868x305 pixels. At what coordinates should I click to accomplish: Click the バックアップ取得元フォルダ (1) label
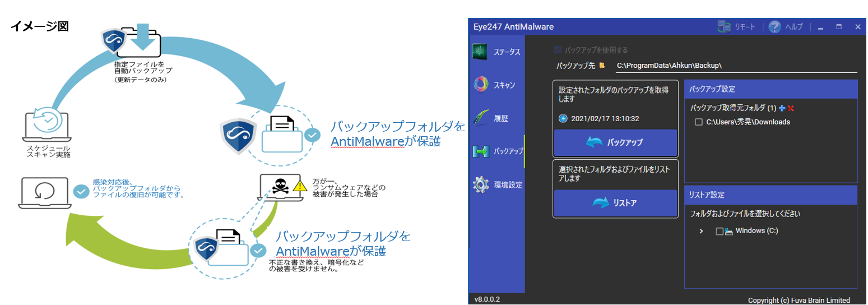[x=733, y=108]
